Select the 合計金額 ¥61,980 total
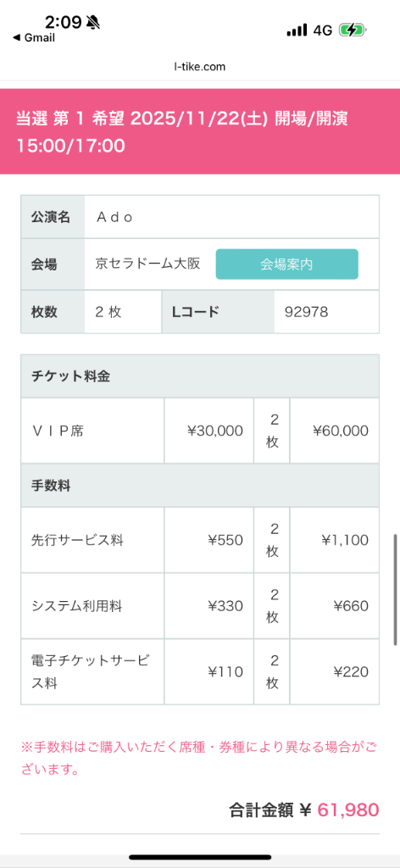 click(x=304, y=810)
